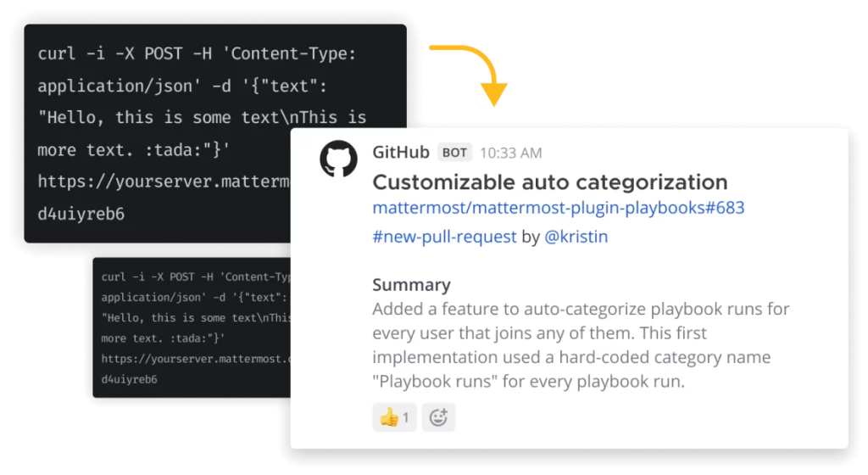Open the #new-pull-request hashtag
868x475 pixels.
point(444,237)
